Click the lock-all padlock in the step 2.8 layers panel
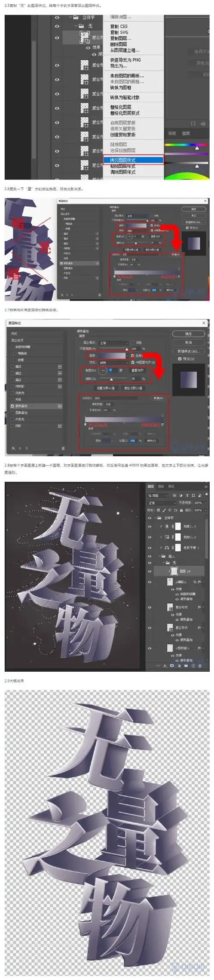Image resolution: width=214 pixels, height=980 pixels. pos(181,511)
